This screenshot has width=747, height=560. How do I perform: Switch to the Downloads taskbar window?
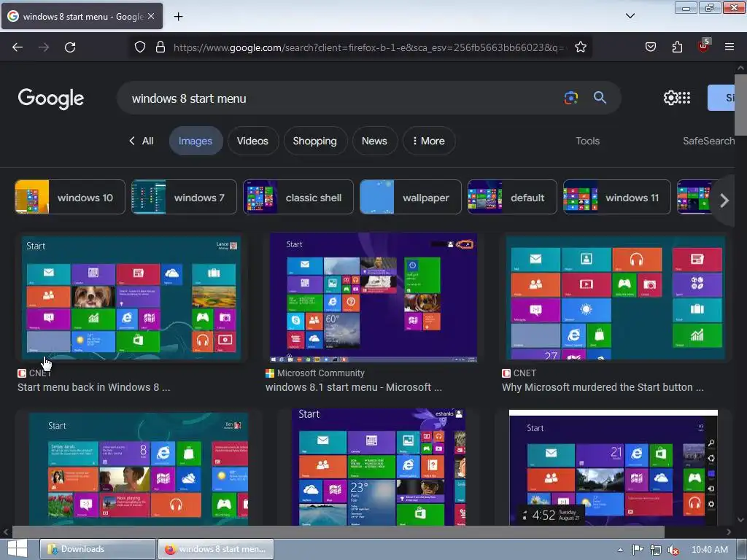(x=98, y=549)
